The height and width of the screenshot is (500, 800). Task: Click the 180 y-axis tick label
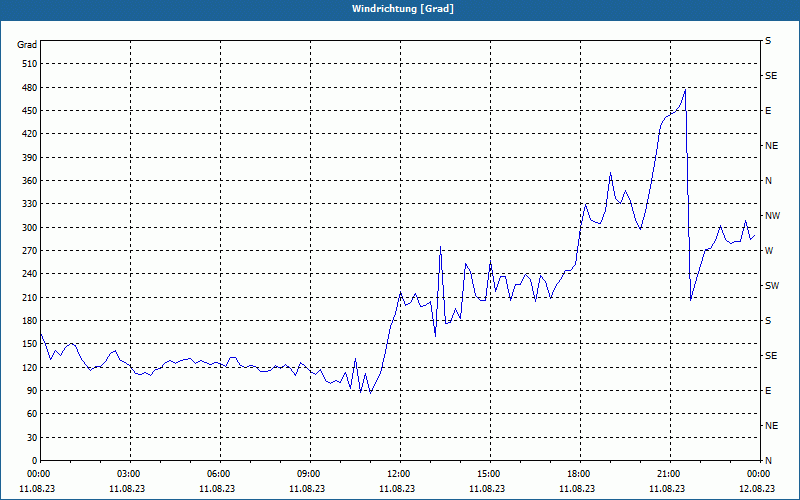tap(30, 320)
